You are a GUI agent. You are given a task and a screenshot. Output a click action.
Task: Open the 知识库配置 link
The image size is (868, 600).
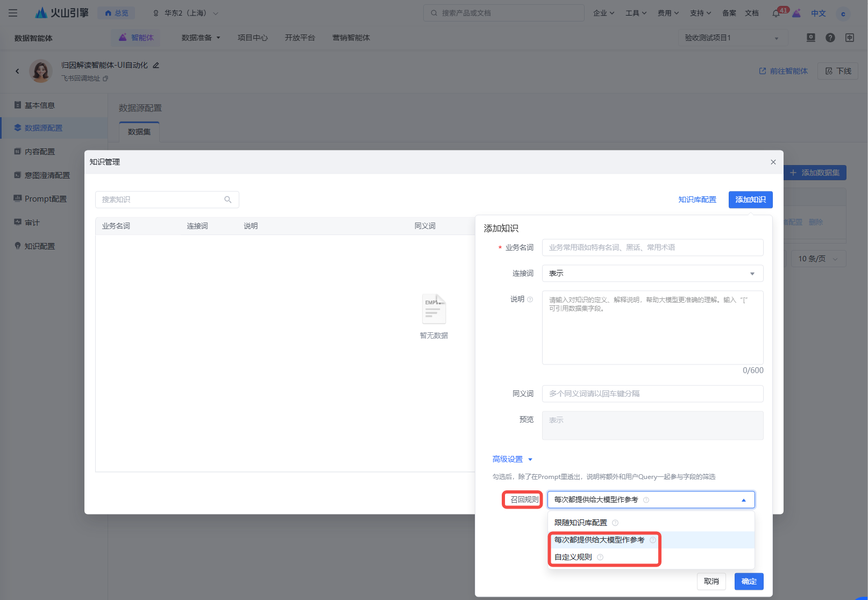[x=697, y=199]
